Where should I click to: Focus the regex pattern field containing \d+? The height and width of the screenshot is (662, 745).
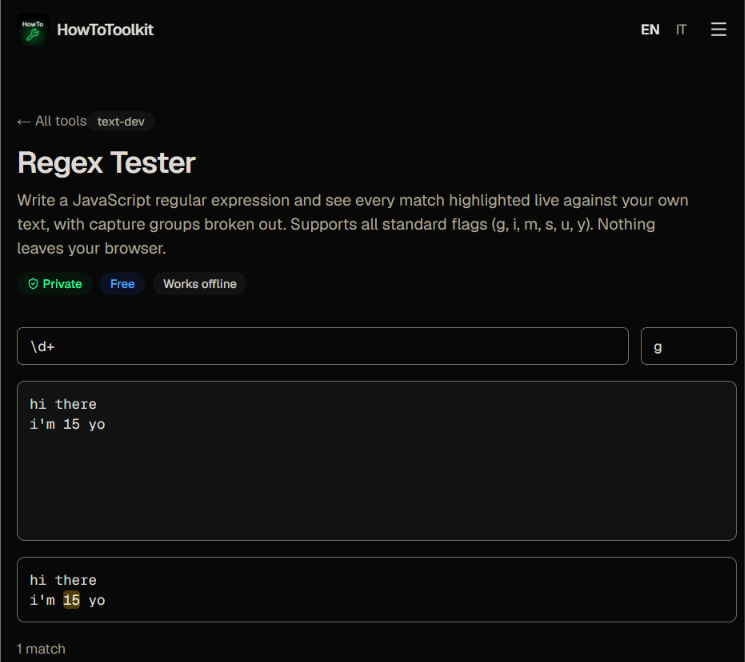323,346
